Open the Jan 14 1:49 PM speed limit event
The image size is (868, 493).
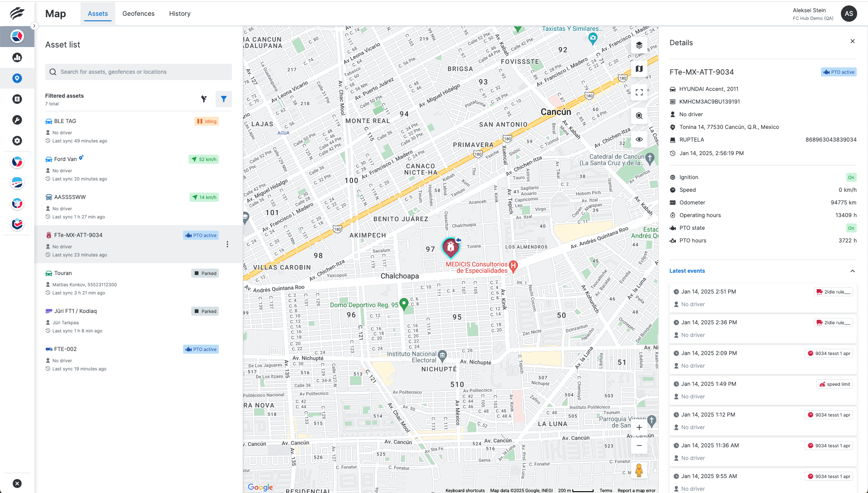point(763,390)
